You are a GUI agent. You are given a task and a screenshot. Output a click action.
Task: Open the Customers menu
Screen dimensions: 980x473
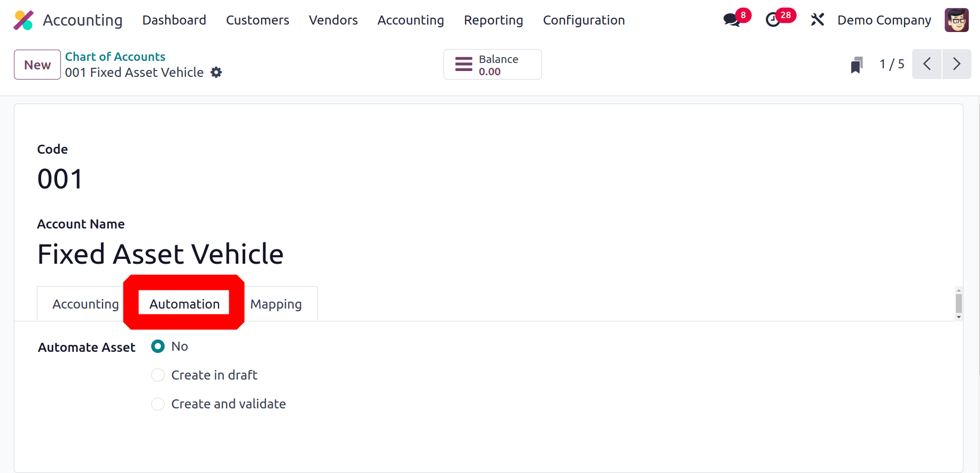coord(258,20)
